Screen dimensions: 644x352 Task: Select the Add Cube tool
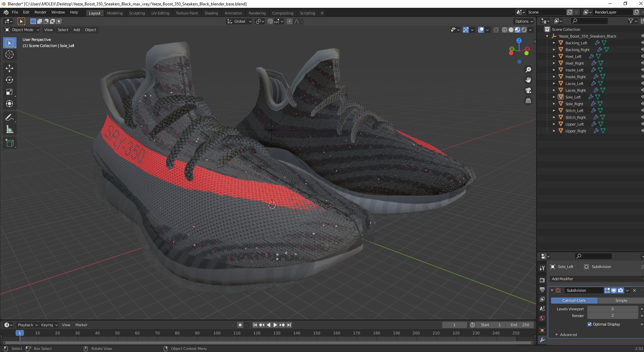click(9, 143)
